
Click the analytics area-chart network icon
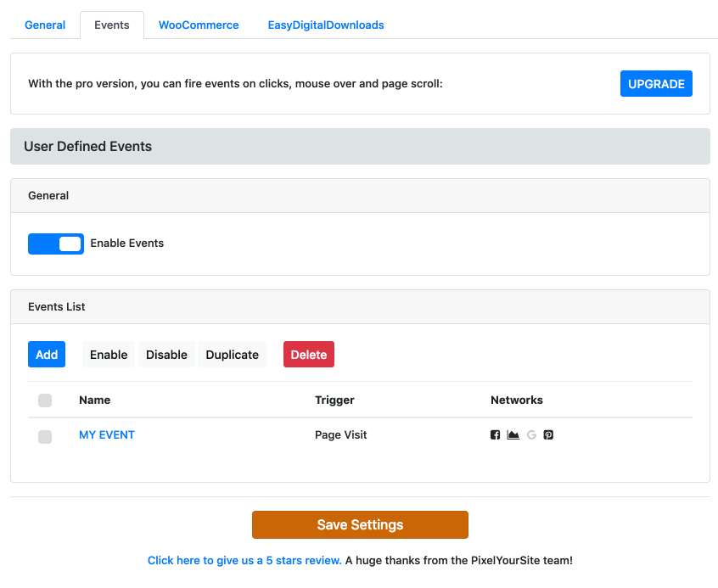(x=513, y=435)
